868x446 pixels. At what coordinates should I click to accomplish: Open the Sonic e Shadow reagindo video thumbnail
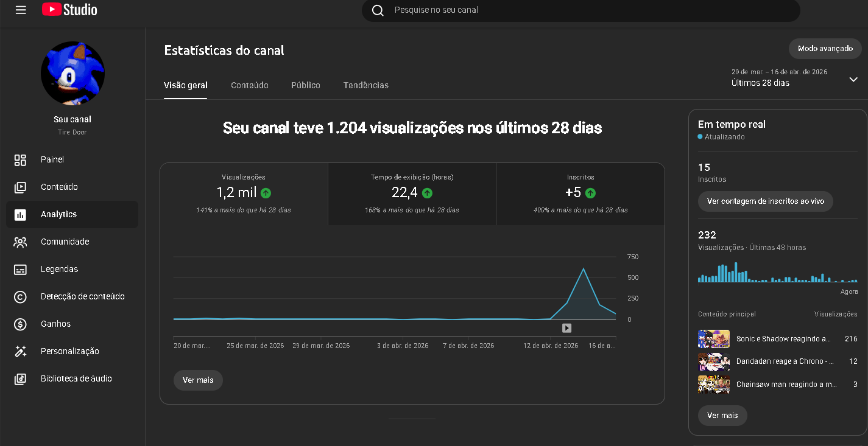(x=714, y=339)
